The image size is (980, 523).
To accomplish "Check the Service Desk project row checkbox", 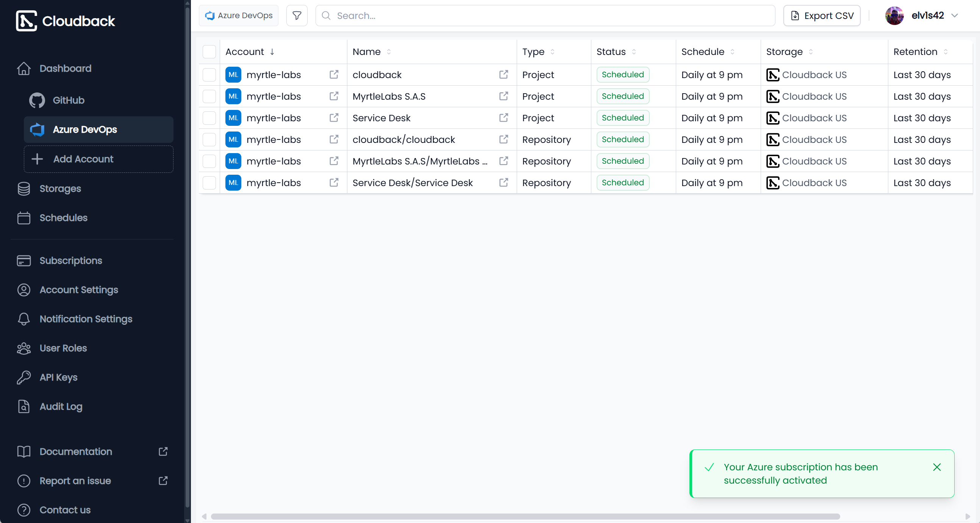I will tap(209, 118).
